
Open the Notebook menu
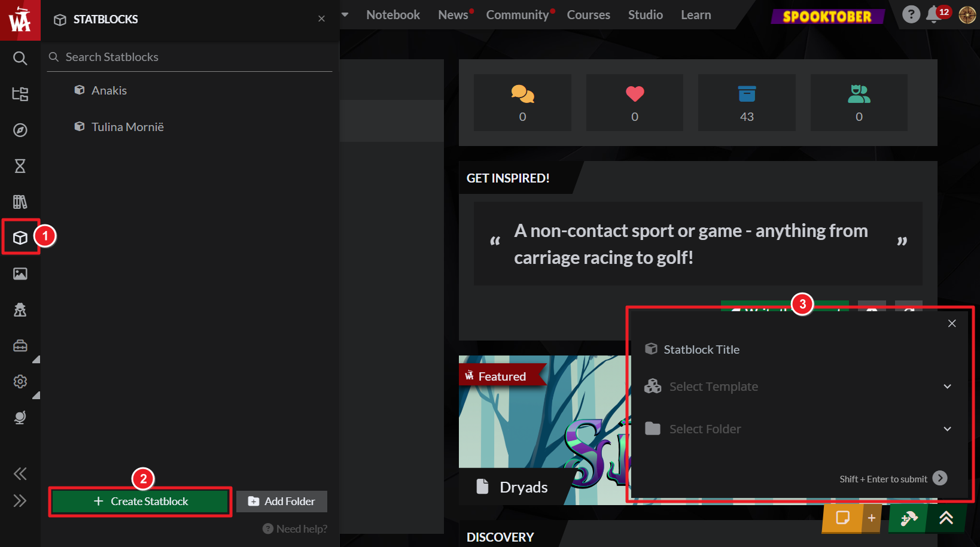coord(393,15)
